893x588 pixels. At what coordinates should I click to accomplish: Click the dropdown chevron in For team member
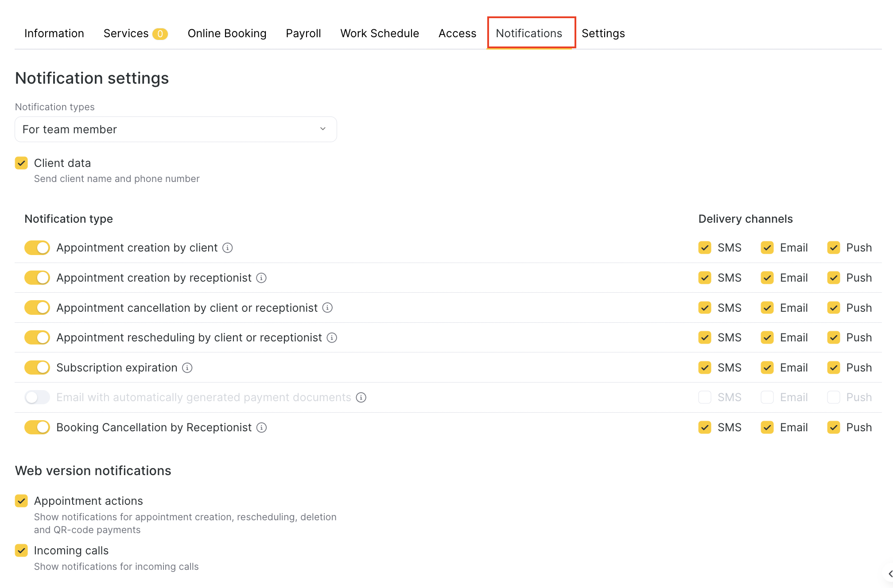pos(323,129)
